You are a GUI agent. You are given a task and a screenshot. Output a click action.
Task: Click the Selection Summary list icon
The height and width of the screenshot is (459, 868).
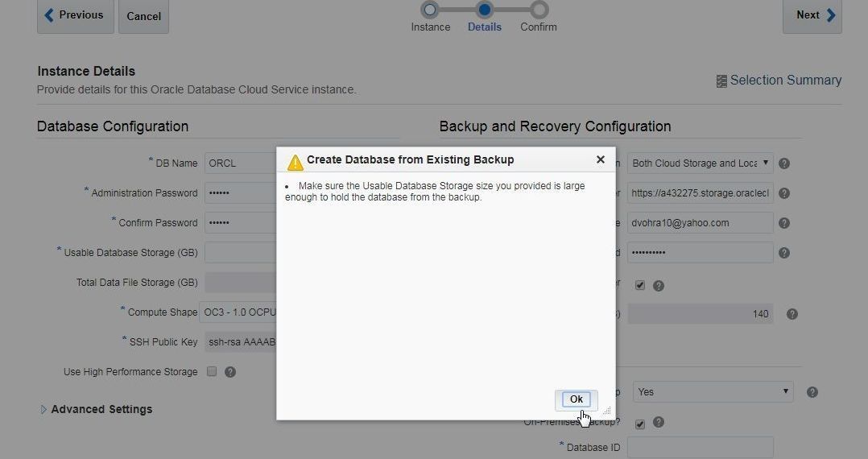click(721, 81)
